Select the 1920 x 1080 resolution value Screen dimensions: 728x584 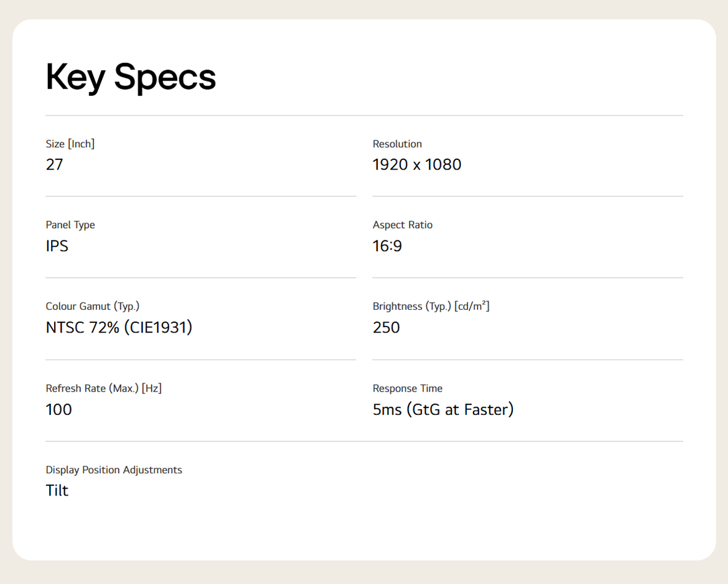(x=417, y=165)
